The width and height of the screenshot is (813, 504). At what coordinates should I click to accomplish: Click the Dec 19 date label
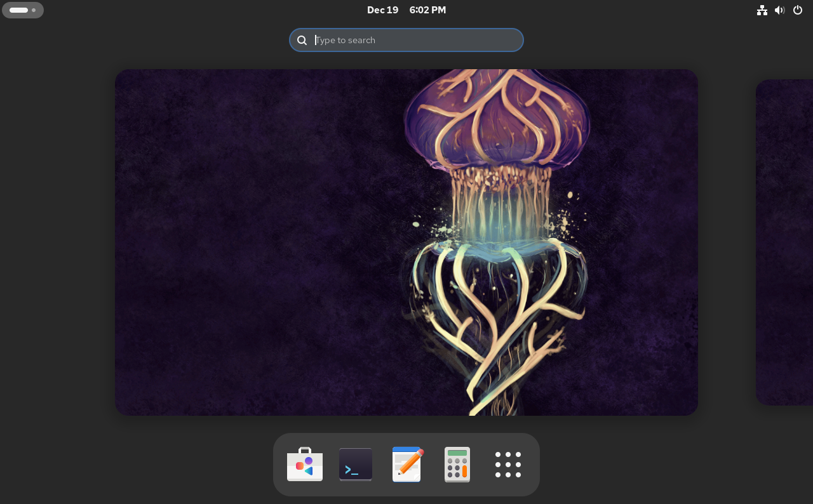[382, 10]
